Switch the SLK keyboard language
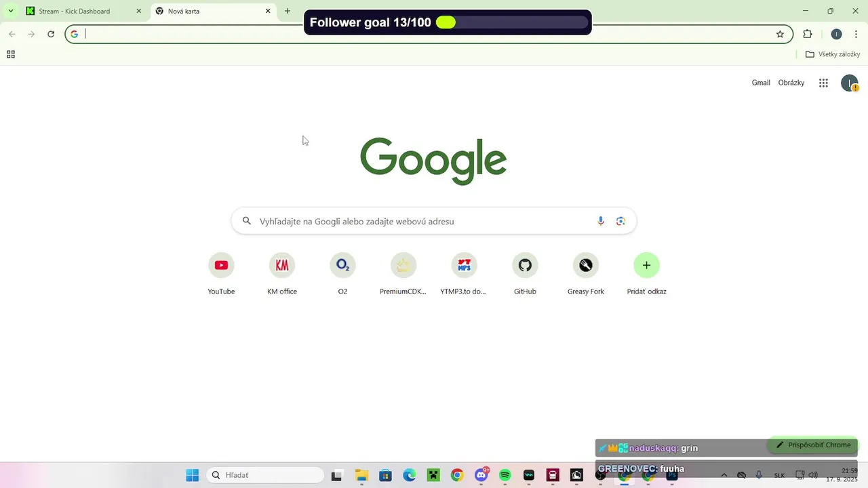Screen dimensions: 868x488 point(779,475)
